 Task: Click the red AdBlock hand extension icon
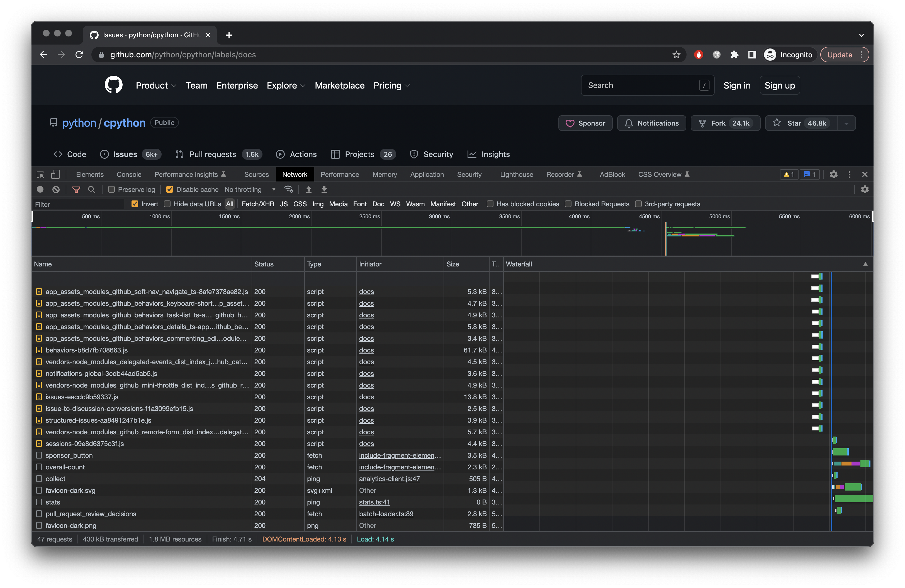[699, 55]
